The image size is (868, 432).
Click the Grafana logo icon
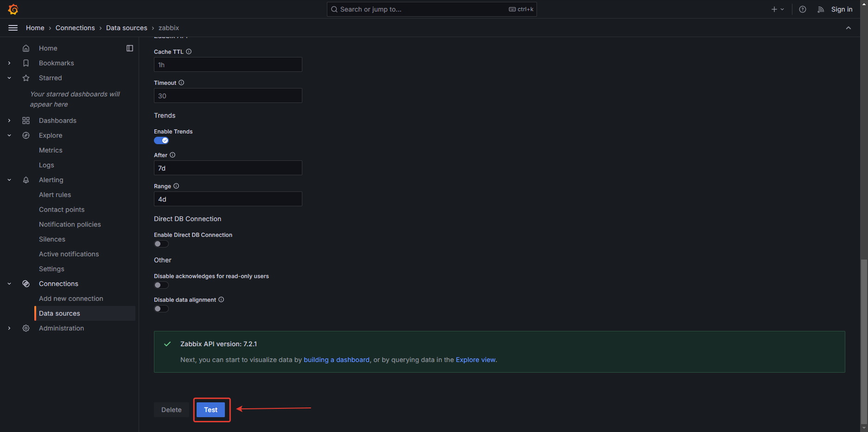point(13,9)
